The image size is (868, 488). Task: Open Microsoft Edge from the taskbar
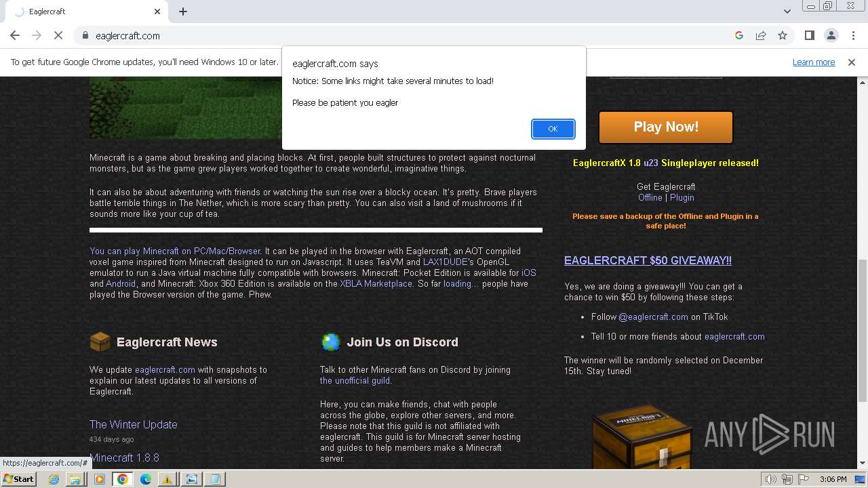click(x=146, y=479)
